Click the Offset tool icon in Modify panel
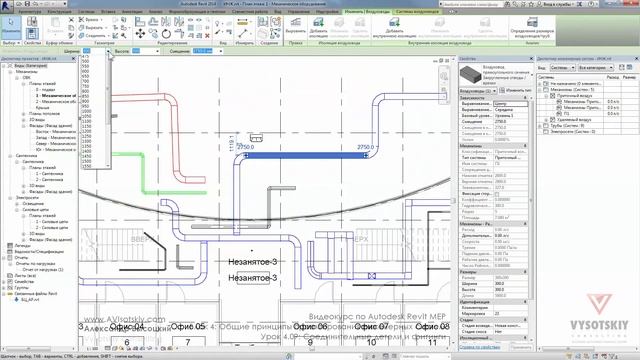640x360 pixels. [x=153, y=22]
